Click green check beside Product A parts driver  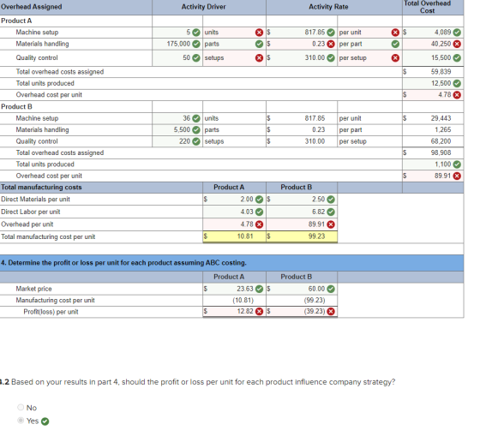click(259, 44)
